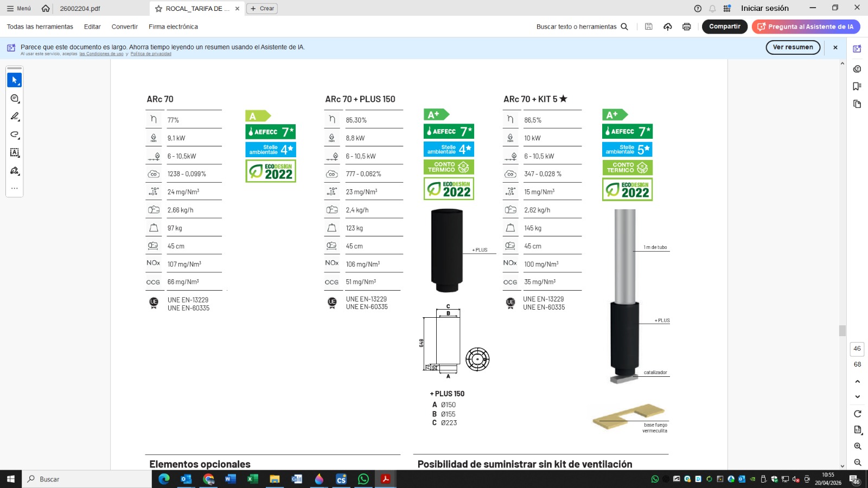Click the '+ PLUS 150' dimensions label
Viewport: 868px width, 488px height.
point(447,394)
